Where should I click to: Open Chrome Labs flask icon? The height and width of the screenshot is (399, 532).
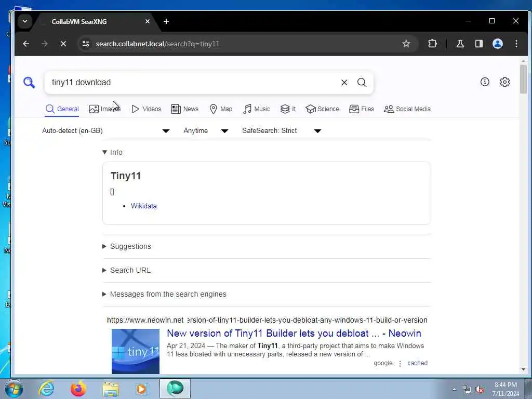[460, 44]
